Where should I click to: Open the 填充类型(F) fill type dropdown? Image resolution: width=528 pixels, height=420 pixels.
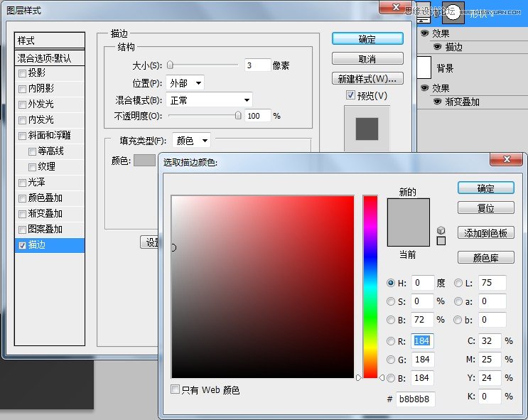191,141
